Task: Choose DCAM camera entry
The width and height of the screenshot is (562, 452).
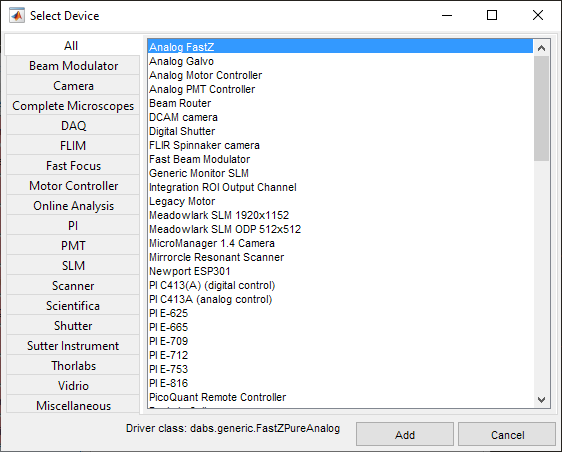Action: (x=340, y=117)
